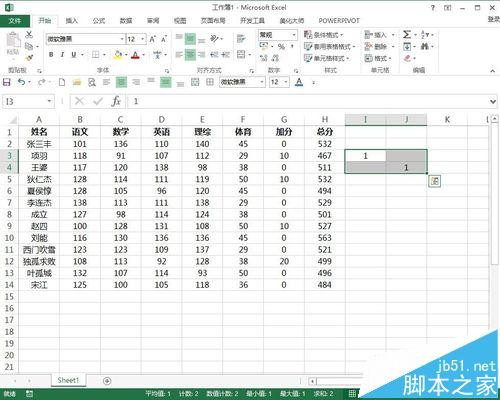Screen dimensions: 500x400
Task: Click the Print Preview magnifier icon
Action: click(x=92, y=82)
